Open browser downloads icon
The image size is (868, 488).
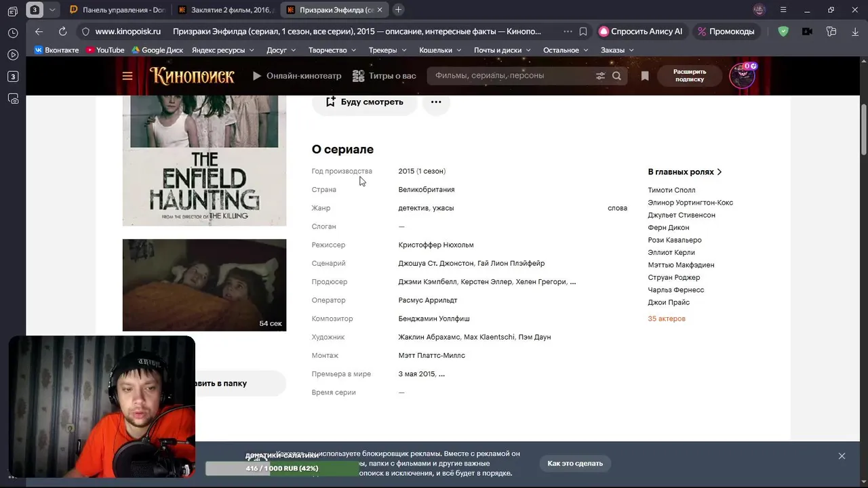coord(854,31)
